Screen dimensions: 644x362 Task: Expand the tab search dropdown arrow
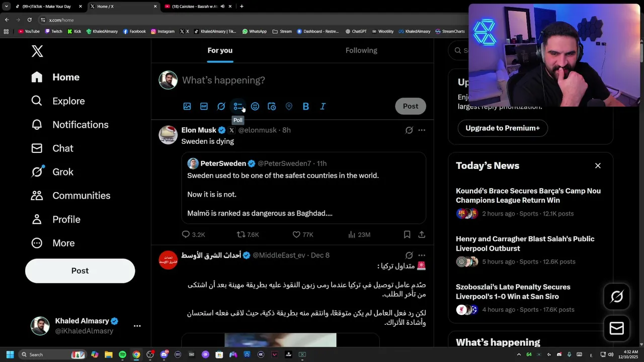tap(6, 7)
